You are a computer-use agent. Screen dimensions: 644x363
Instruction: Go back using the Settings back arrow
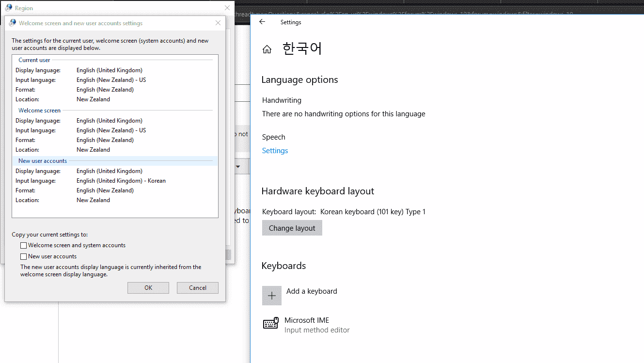[x=262, y=22]
